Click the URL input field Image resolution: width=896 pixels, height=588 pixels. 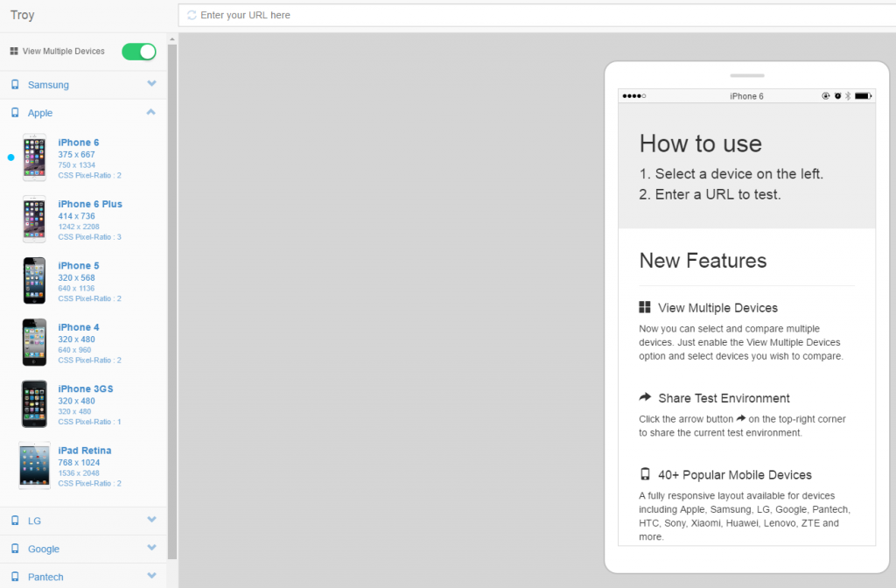pos(525,15)
